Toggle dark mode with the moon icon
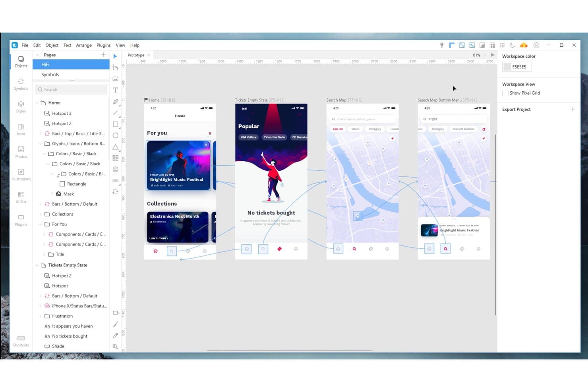The width and height of the screenshot is (588, 392). 512,45
